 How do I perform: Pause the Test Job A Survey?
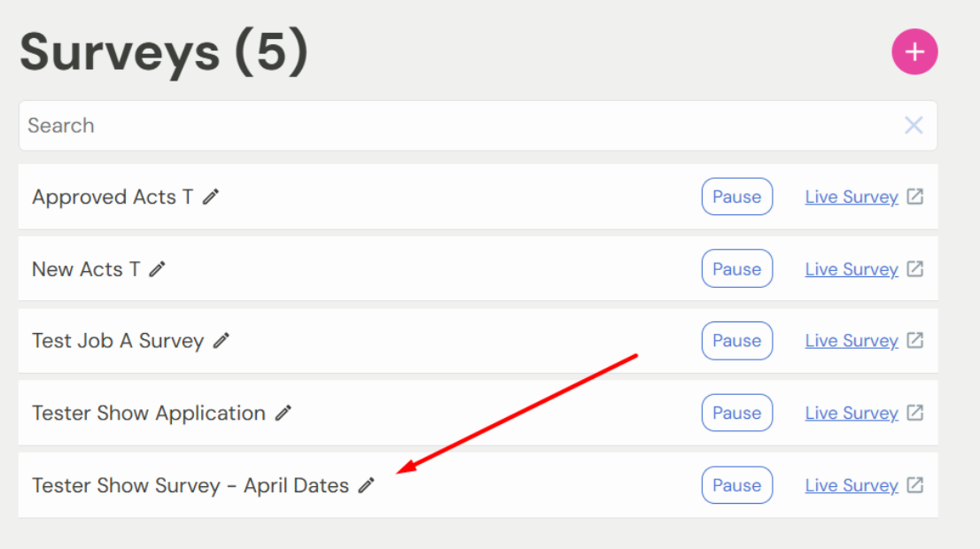pyautogui.click(x=736, y=341)
